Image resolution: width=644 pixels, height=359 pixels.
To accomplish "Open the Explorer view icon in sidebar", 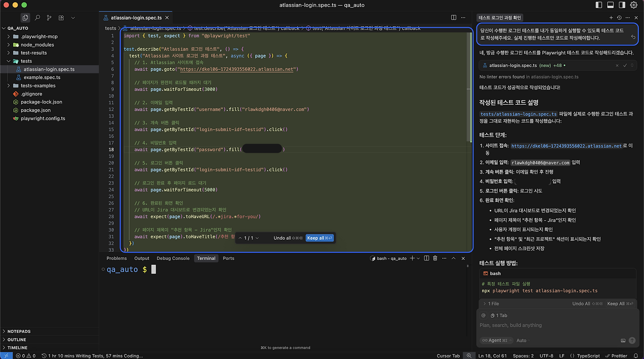I will (x=25, y=18).
